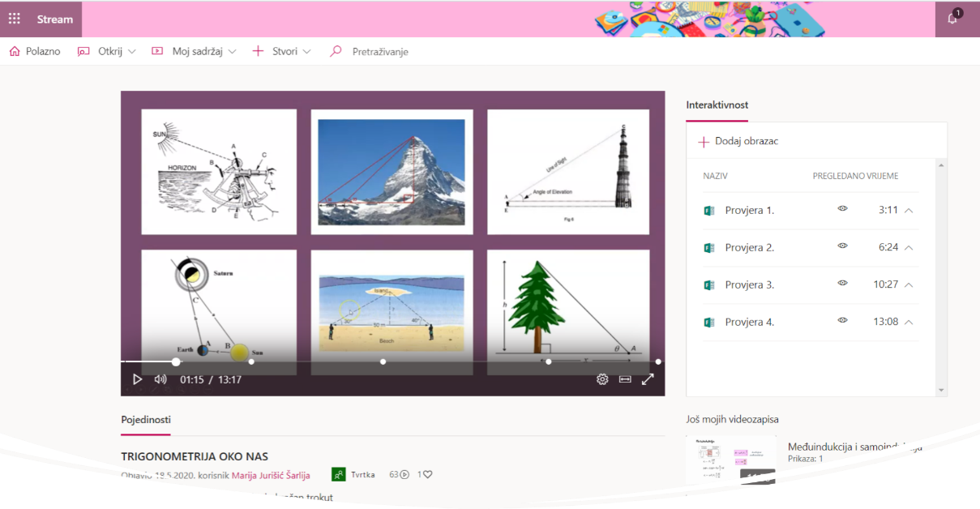Click the notifications bell icon
980x509 pixels.
coord(952,19)
